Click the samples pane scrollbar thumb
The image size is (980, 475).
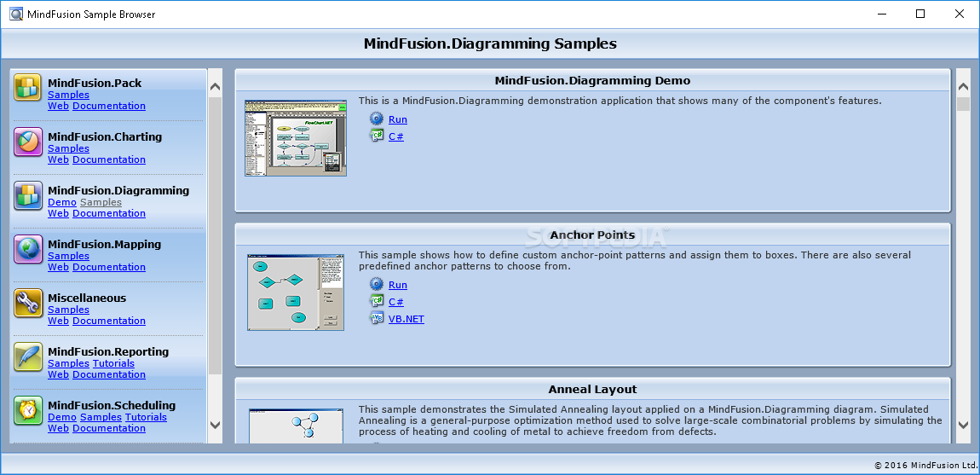click(x=963, y=104)
